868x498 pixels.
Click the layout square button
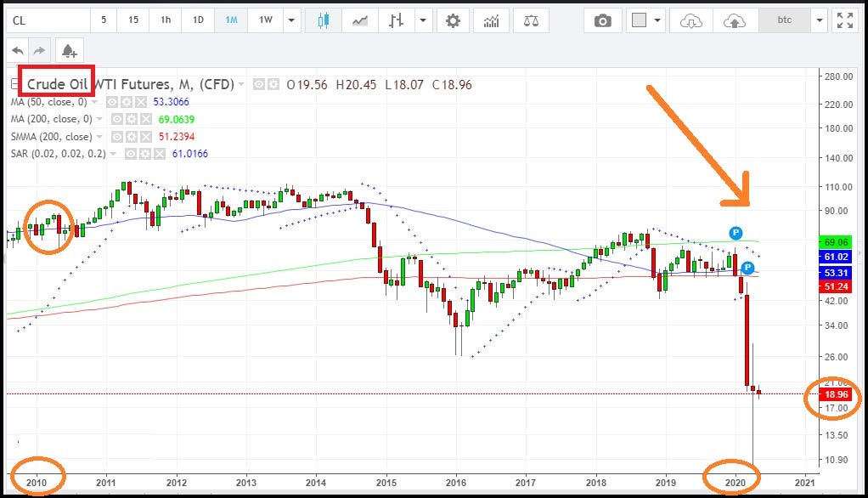639,20
